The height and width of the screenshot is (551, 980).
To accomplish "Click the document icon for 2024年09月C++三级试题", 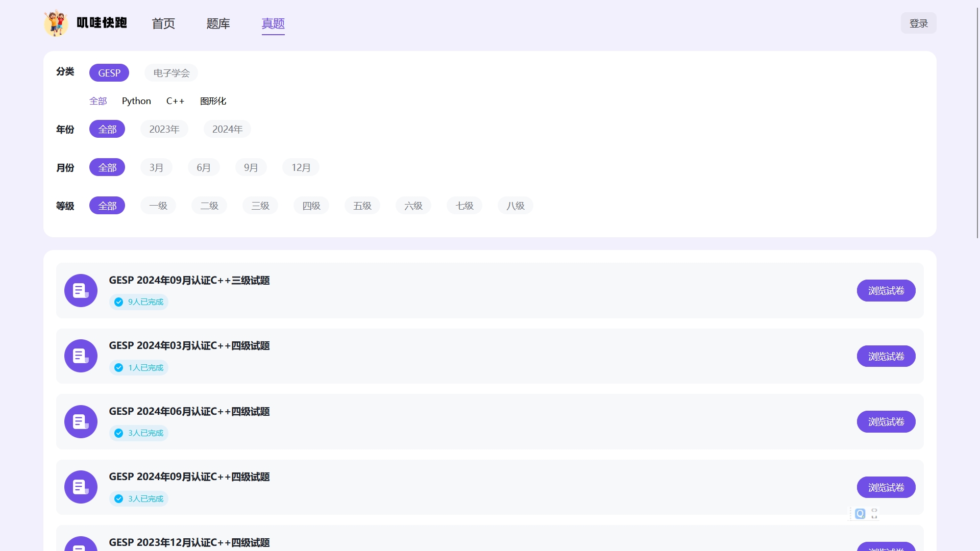I will click(x=81, y=291).
